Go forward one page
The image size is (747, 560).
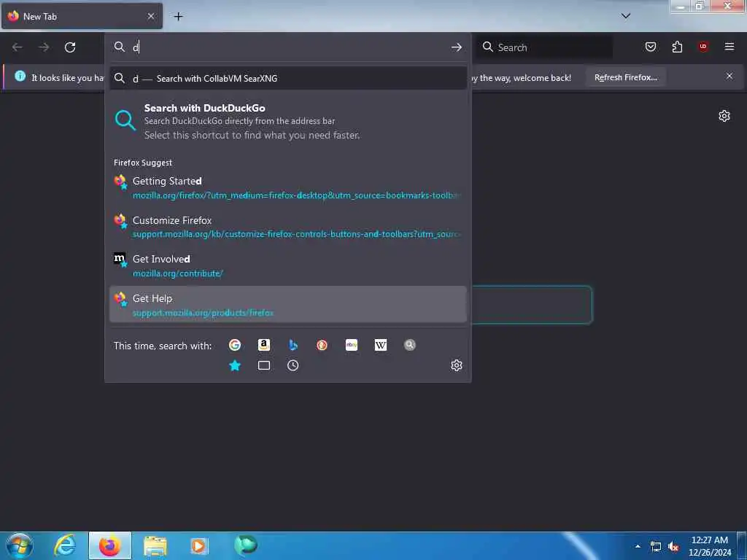pyautogui.click(x=44, y=47)
